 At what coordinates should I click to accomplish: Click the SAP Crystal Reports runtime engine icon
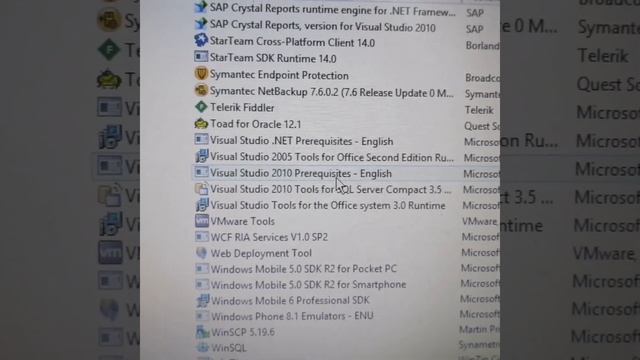[x=201, y=7]
